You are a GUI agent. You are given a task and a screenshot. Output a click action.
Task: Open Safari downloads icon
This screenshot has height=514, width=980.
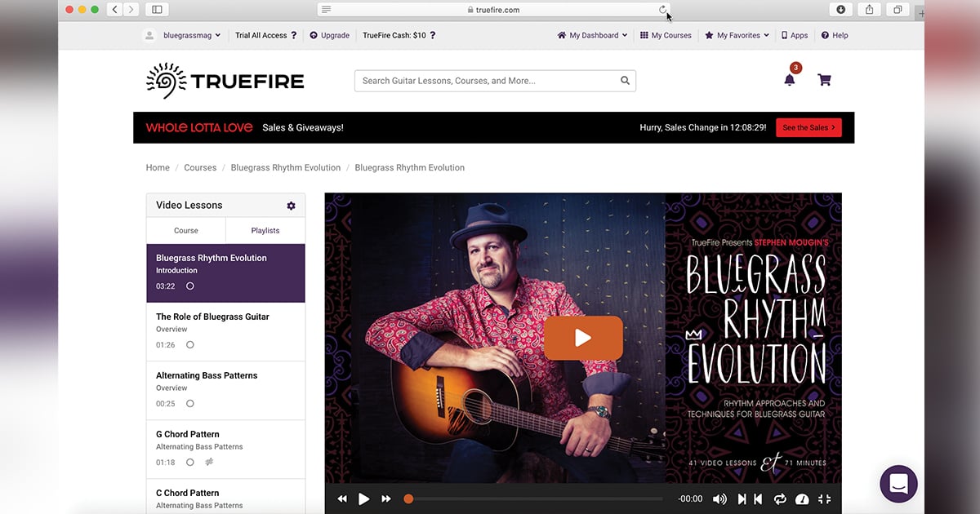click(x=841, y=10)
